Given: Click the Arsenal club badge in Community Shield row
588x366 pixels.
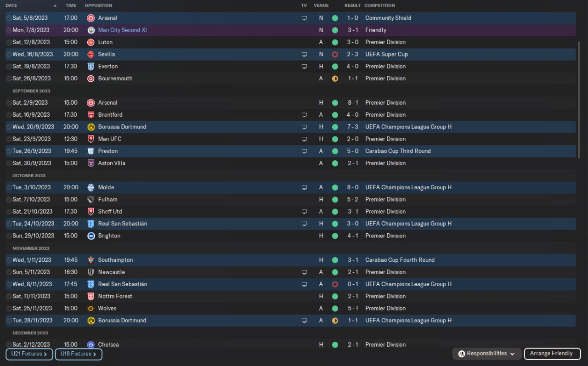Looking at the screenshot, I should pyautogui.click(x=90, y=18).
